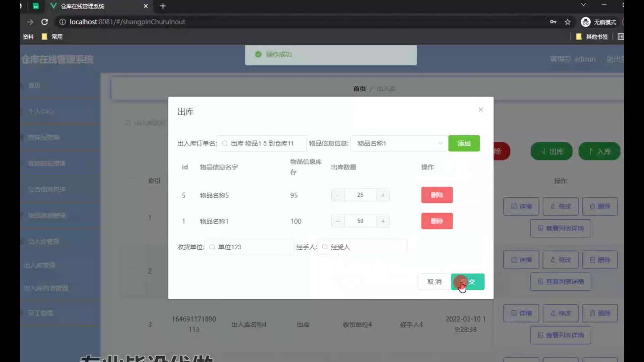Reload the browser page
644x362 pixels.
pos(45,22)
